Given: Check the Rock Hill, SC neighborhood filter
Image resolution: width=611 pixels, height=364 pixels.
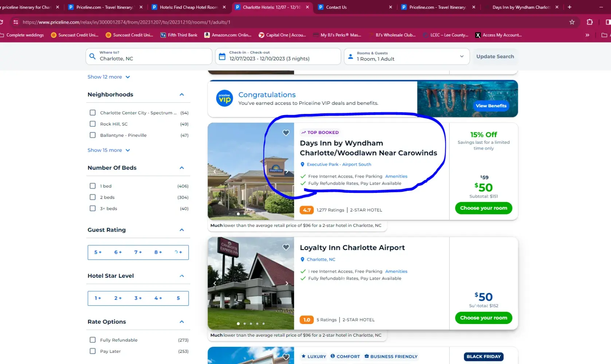Looking at the screenshot, I should coord(93,124).
